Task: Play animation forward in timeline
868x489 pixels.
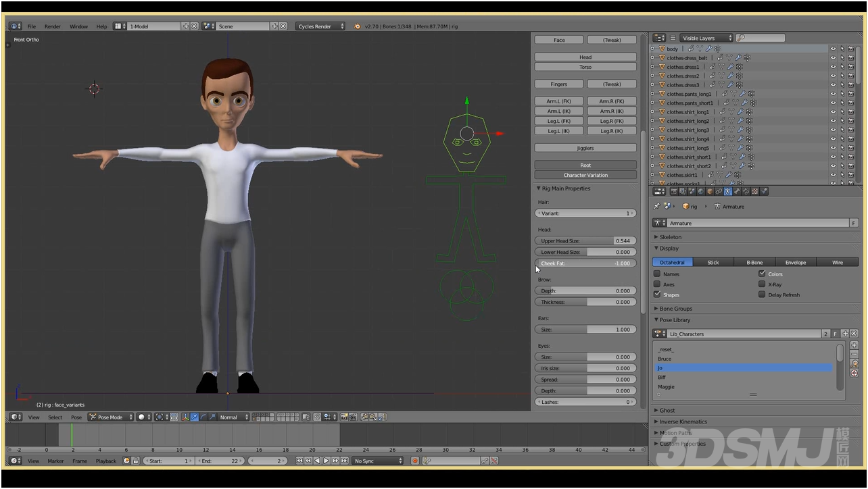Action: (326, 461)
